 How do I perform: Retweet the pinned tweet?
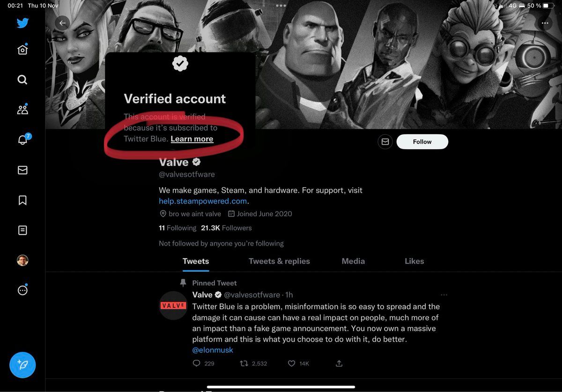point(244,363)
